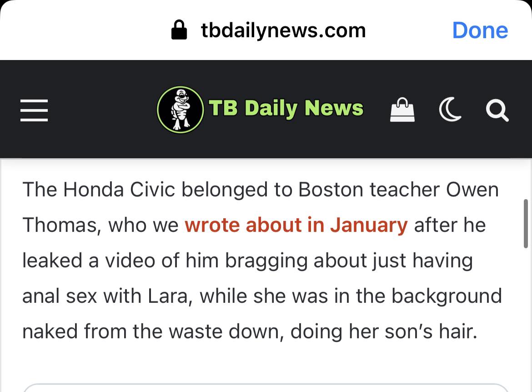Tap the words "Honda Civic" in the article
Viewport: 532px width, 392px height.
click(119, 190)
